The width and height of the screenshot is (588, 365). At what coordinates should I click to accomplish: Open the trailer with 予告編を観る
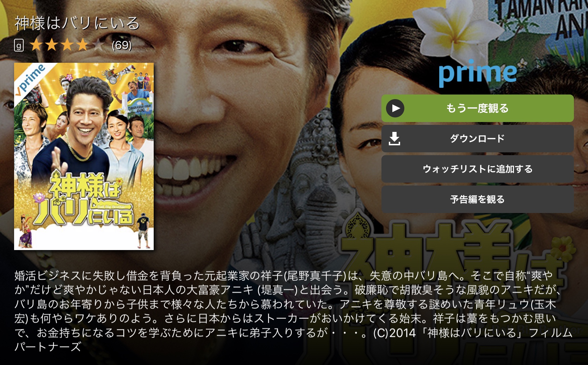tap(477, 199)
